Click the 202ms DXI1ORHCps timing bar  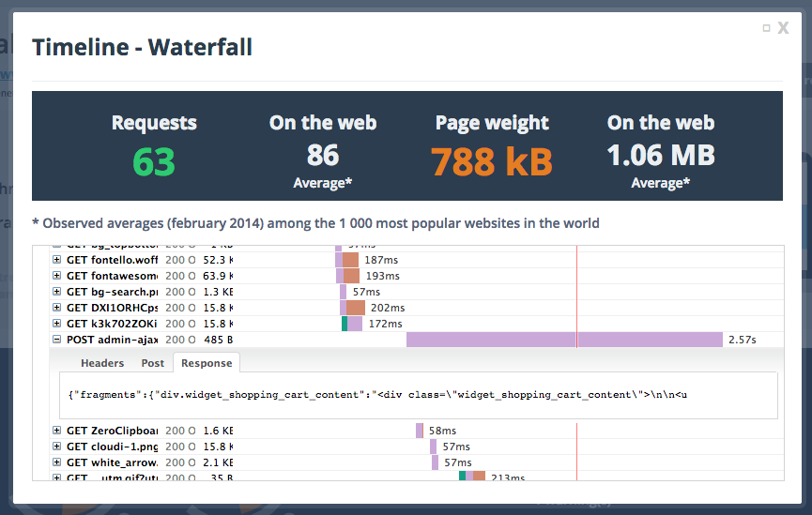355,308
